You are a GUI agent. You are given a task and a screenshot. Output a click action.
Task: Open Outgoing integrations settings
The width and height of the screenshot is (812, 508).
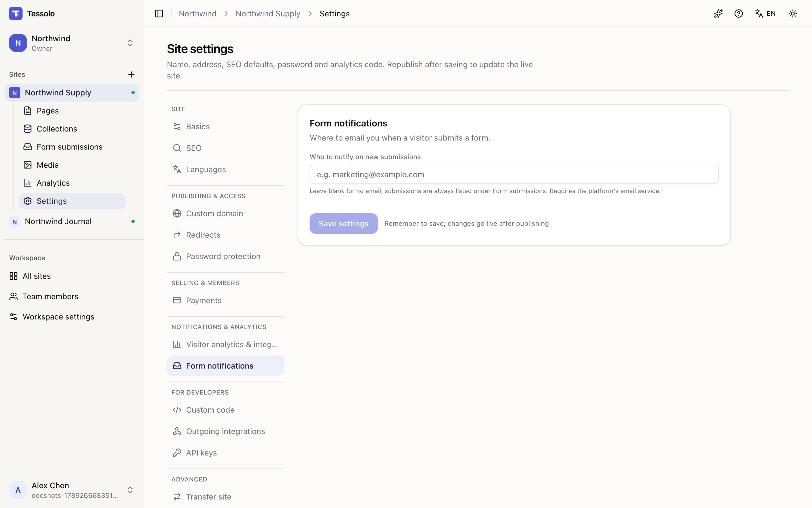tap(226, 432)
